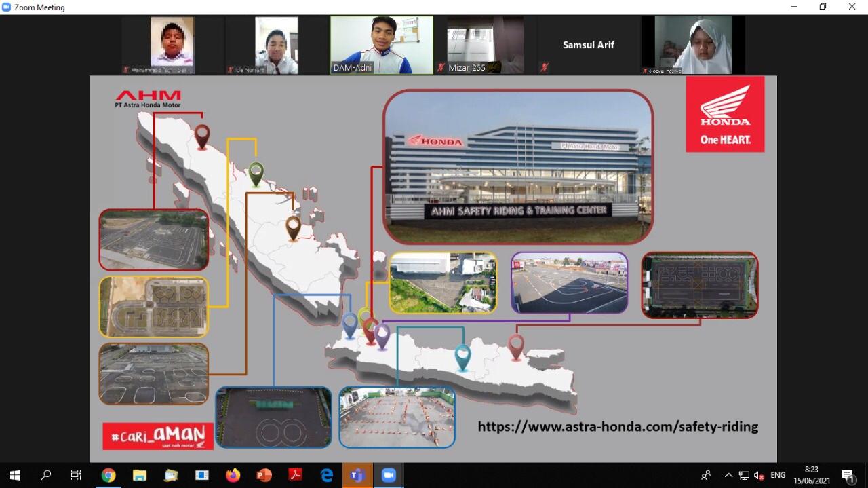
Task: Open Microsoft Edge from the taskbar
Action: click(x=327, y=475)
